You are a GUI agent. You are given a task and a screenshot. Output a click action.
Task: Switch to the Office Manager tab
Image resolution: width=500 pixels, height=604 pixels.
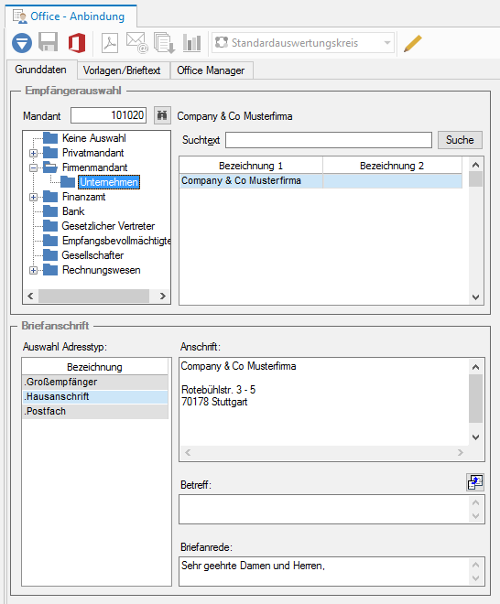[x=211, y=70]
